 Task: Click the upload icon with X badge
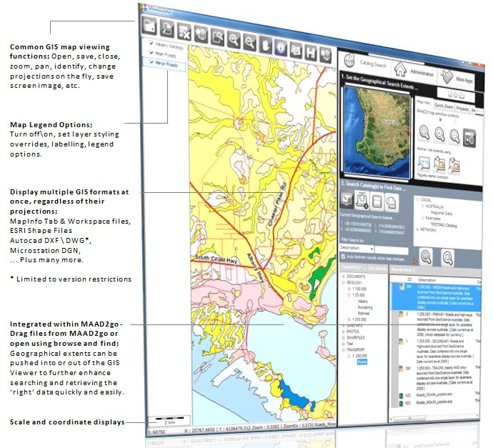coord(362,201)
